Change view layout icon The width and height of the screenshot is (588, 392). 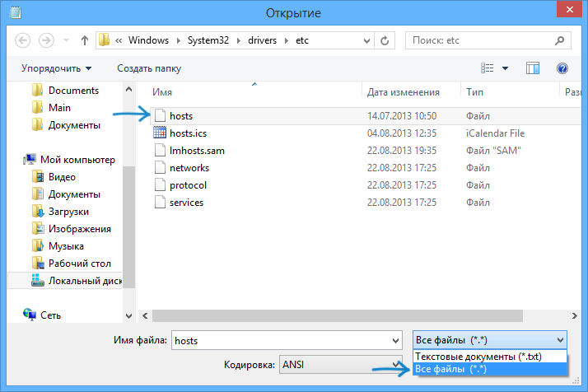488,68
